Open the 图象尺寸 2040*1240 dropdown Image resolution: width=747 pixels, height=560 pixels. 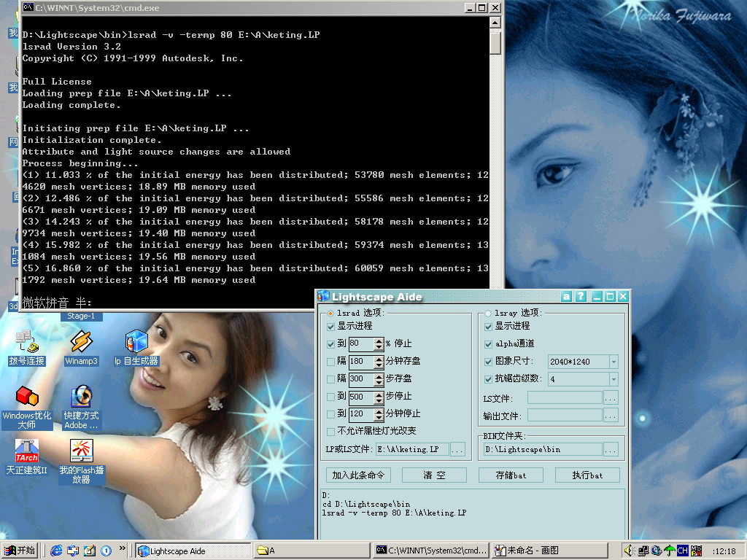coord(614,362)
